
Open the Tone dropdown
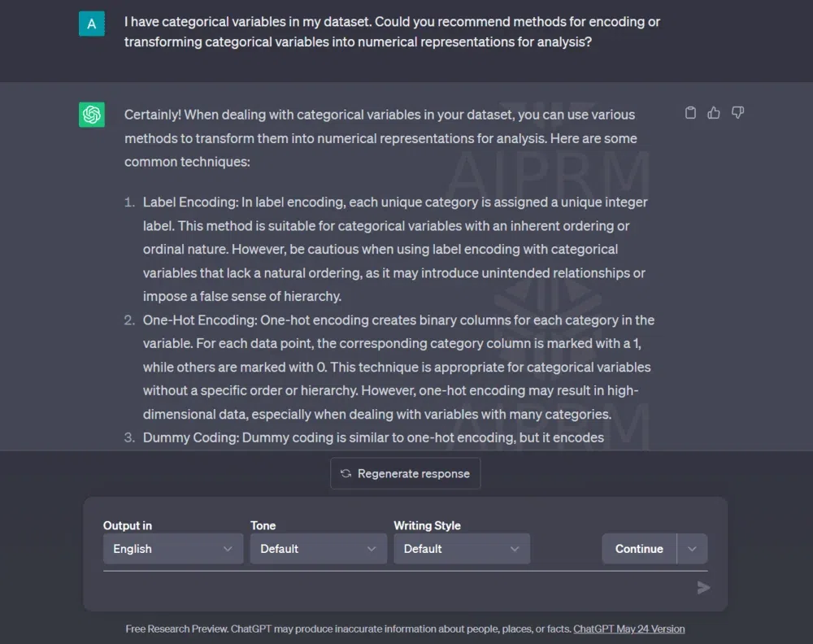pyautogui.click(x=318, y=549)
